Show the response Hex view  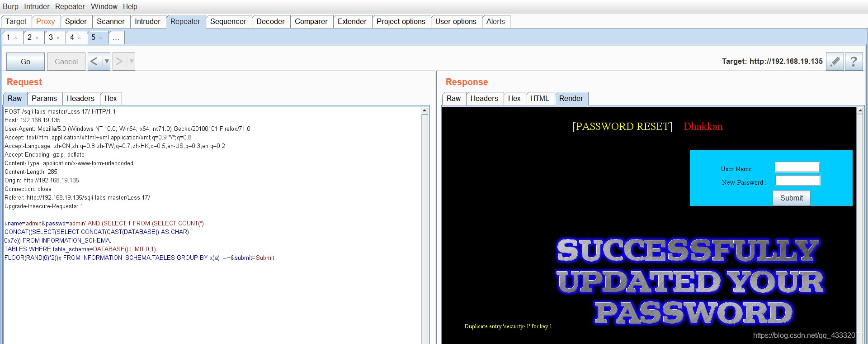[514, 98]
